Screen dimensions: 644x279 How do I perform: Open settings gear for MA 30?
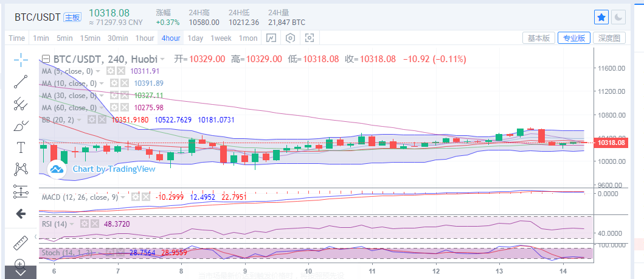(114, 96)
